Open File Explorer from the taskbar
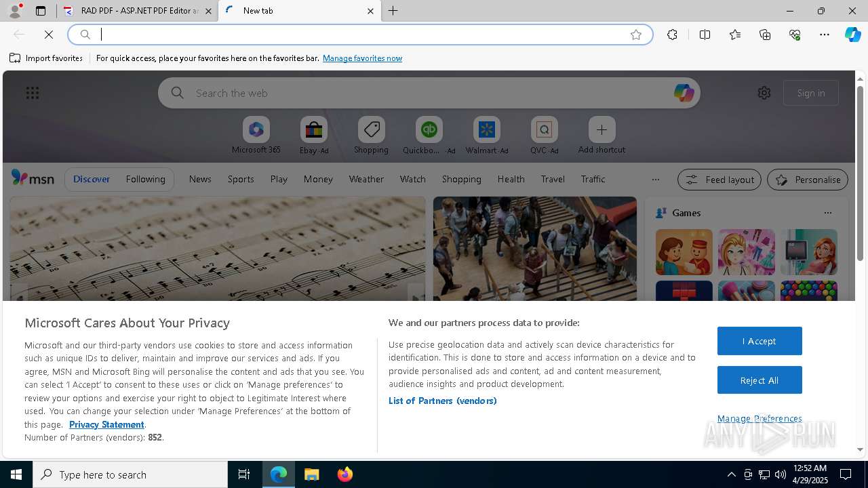Screen dimensions: 868x488 click(312, 474)
